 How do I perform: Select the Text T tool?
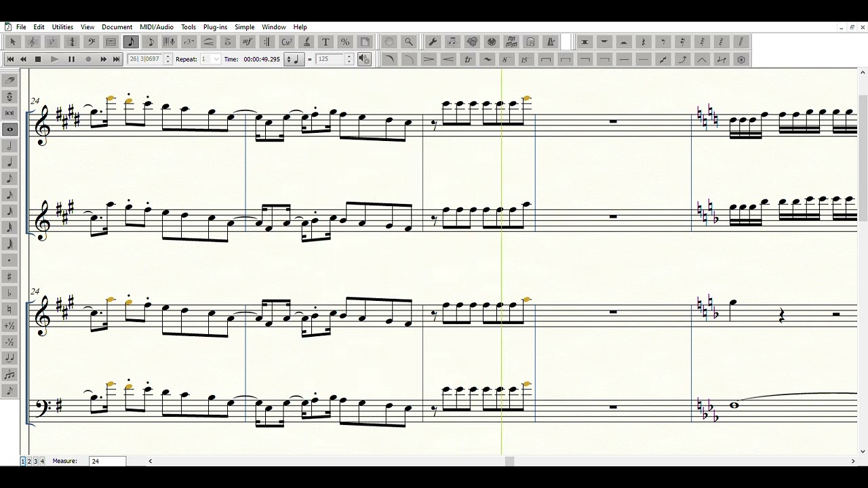[x=325, y=42]
